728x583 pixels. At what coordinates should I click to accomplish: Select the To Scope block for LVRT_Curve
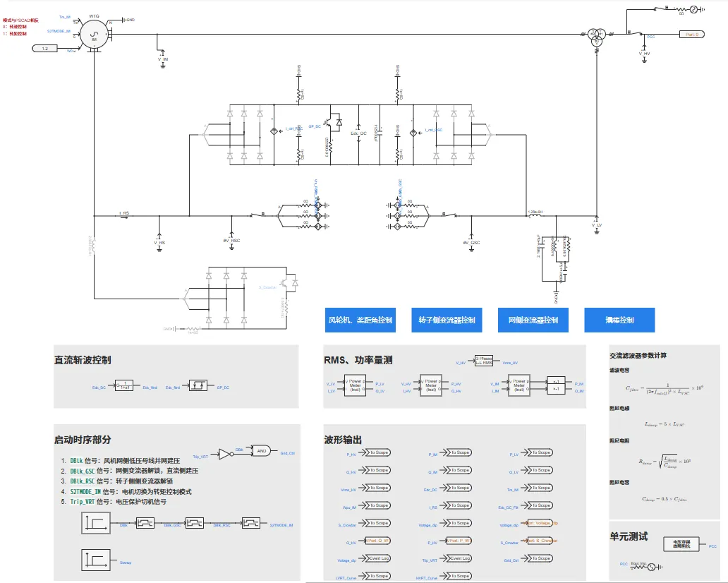point(377,576)
